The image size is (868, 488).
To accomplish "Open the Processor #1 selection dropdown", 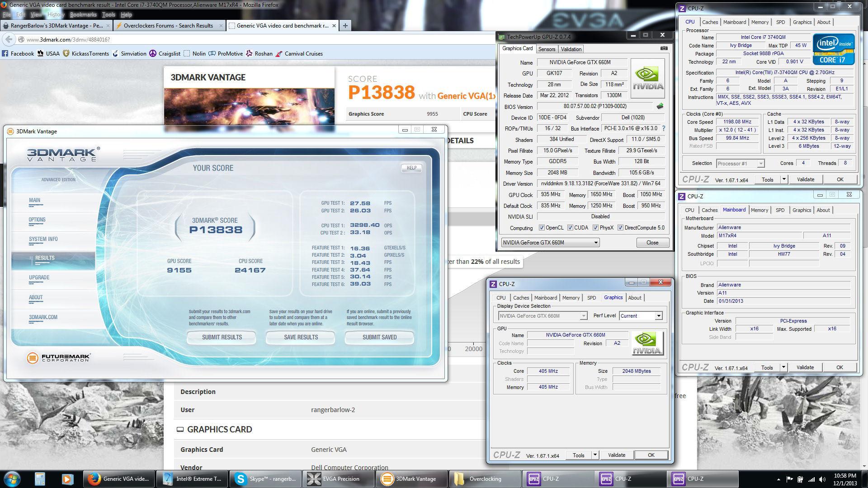I will pyautogui.click(x=740, y=164).
